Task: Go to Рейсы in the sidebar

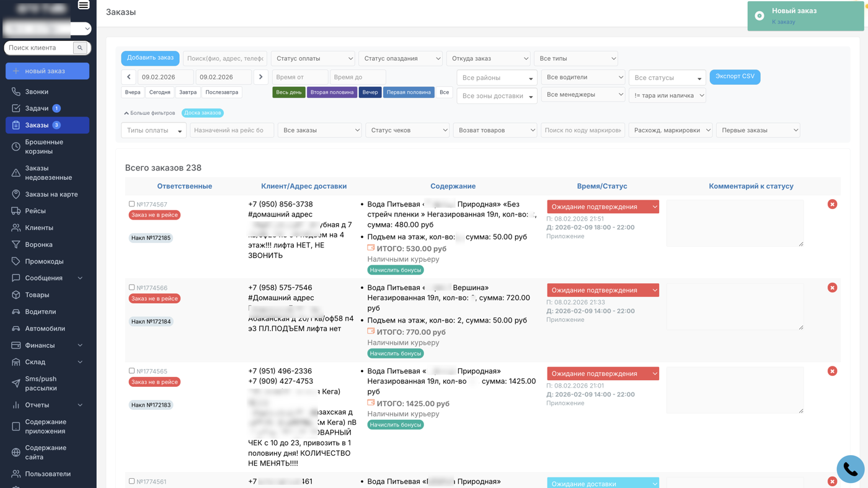Action: click(35, 211)
